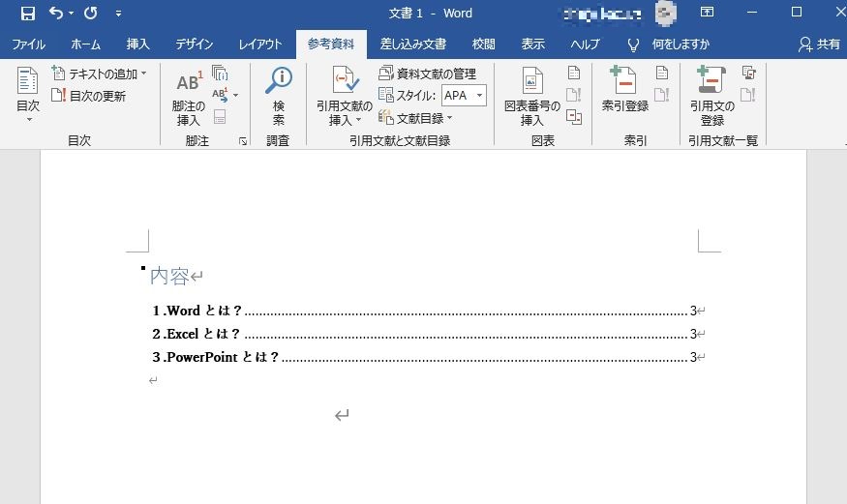Minimize the Word window
This screenshot has width=847, height=504.
coord(752,12)
